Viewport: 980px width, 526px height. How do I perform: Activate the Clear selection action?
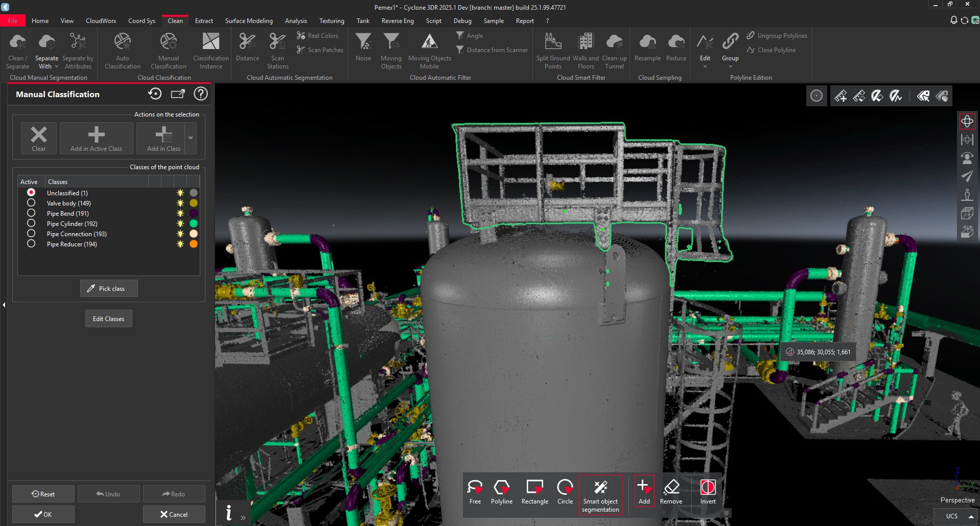pyautogui.click(x=38, y=137)
